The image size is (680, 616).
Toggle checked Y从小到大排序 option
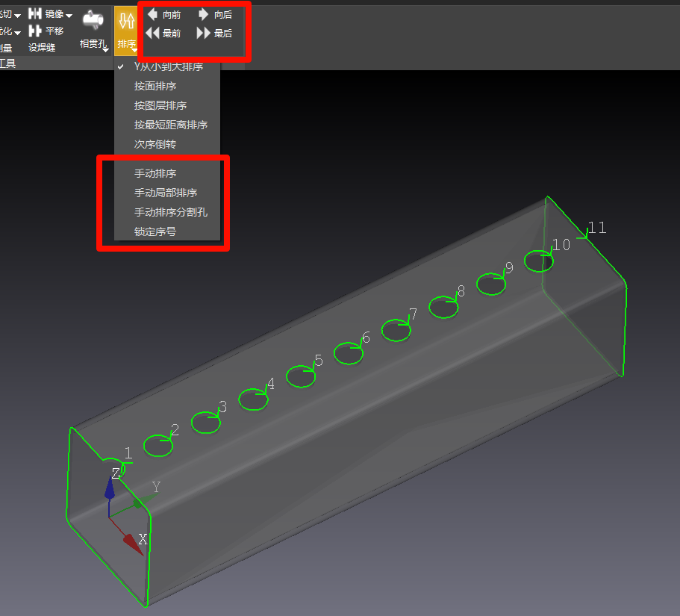(168, 67)
